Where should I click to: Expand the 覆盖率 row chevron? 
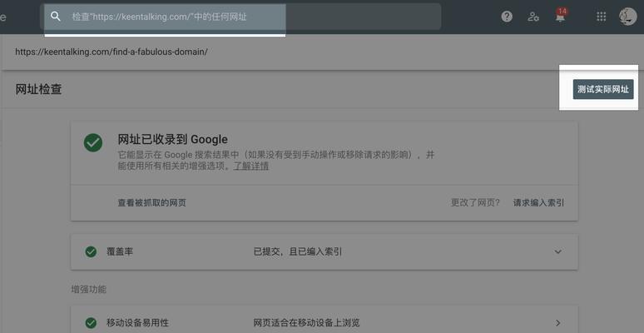557,251
